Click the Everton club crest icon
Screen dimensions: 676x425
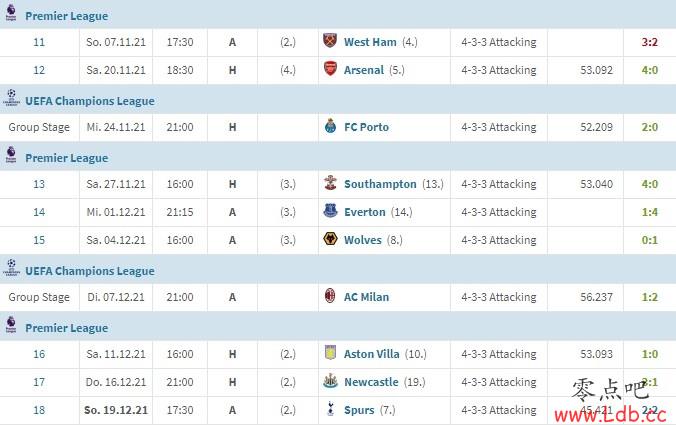330,211
